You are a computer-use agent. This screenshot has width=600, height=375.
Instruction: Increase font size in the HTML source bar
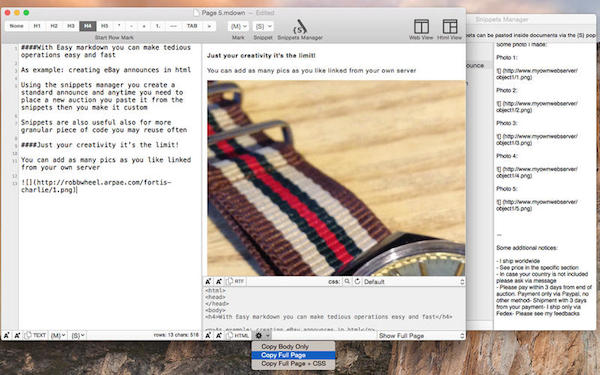[x=208, y=336]
